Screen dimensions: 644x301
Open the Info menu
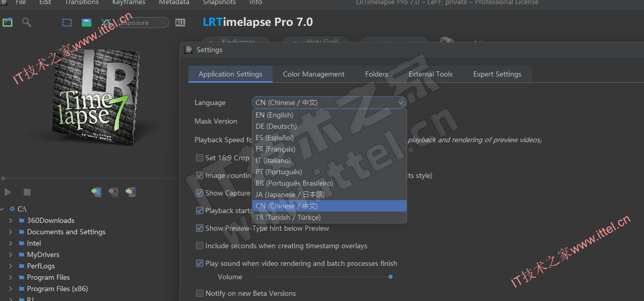click(256, 2)
